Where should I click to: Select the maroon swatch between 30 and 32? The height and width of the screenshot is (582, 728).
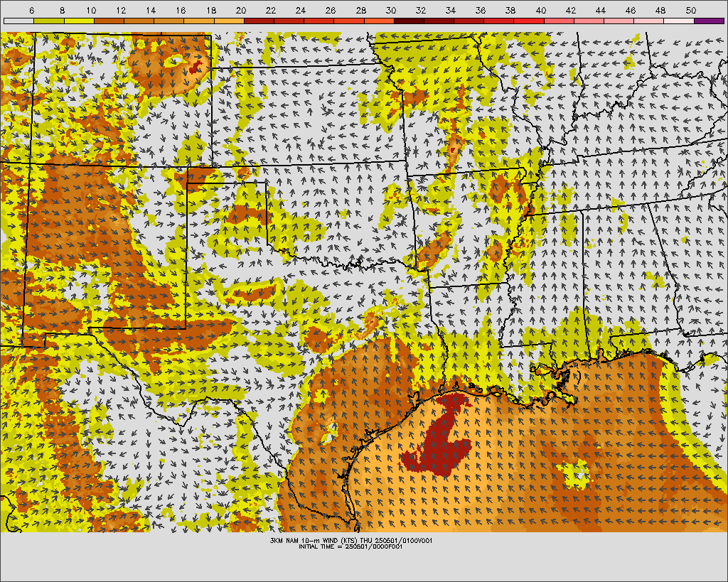[x=409, y=21]
